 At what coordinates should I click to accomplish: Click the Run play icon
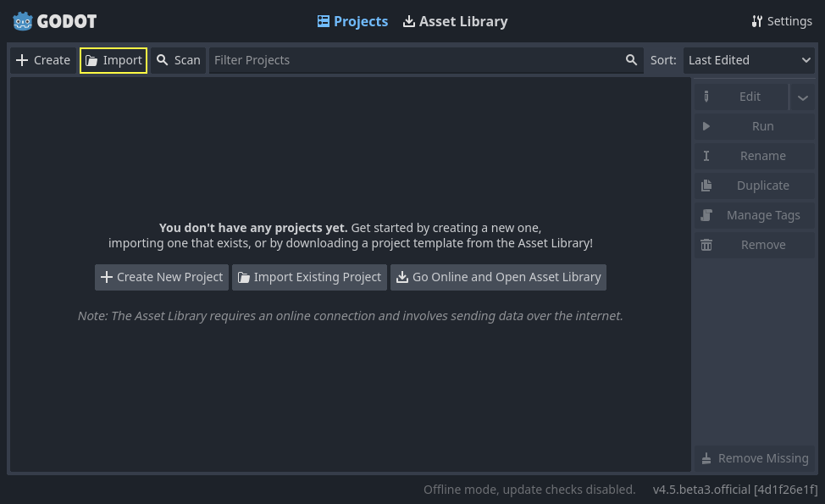point(706,125)
